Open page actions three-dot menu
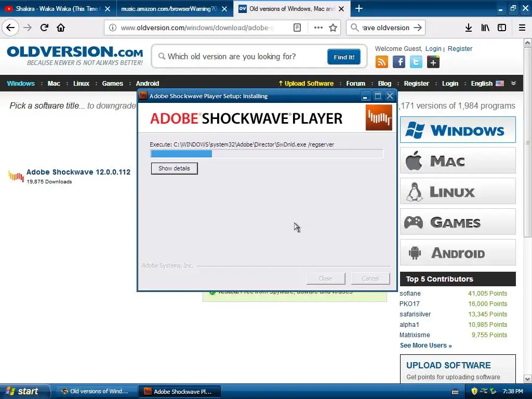532x399 pixels. 318,28
